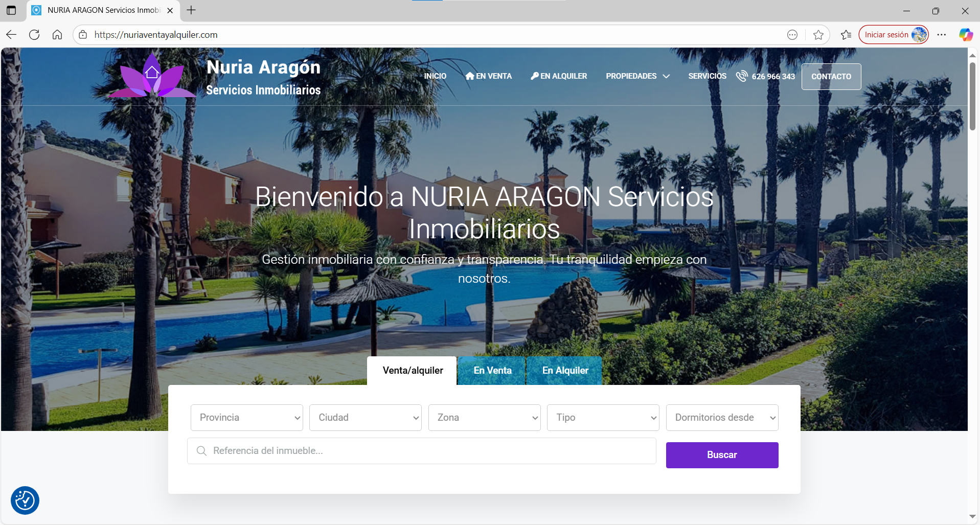The width and height of the screenshot is (980, 525).
Task: Open the Tipo dropdown
Action: tap(603, 417)
